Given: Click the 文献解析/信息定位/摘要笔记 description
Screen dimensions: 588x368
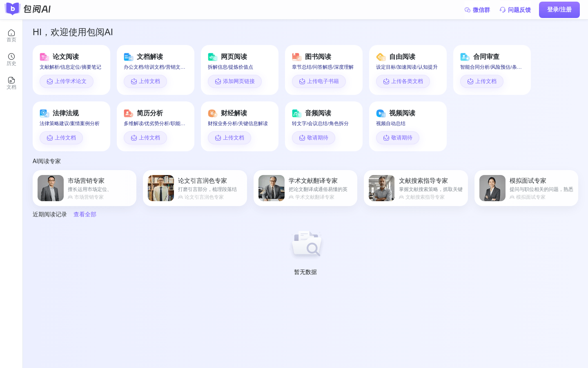Looking at the screenshot, I should [70, 67].
